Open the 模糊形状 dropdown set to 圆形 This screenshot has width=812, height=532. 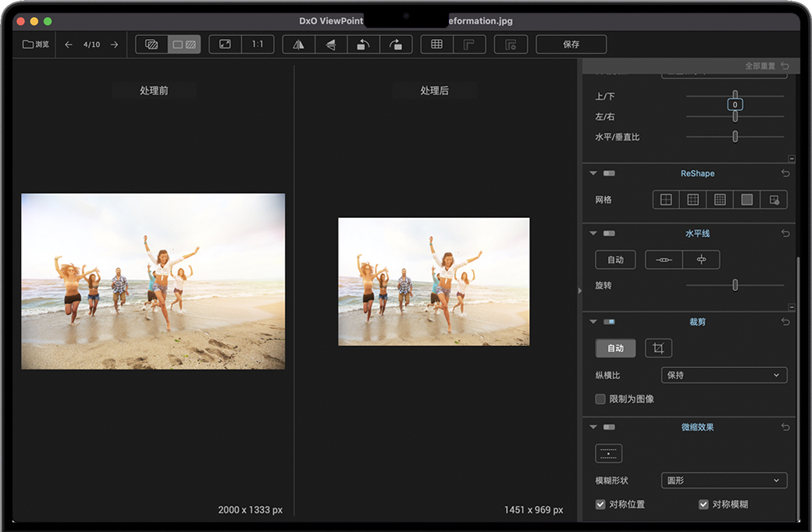point(724,480)
